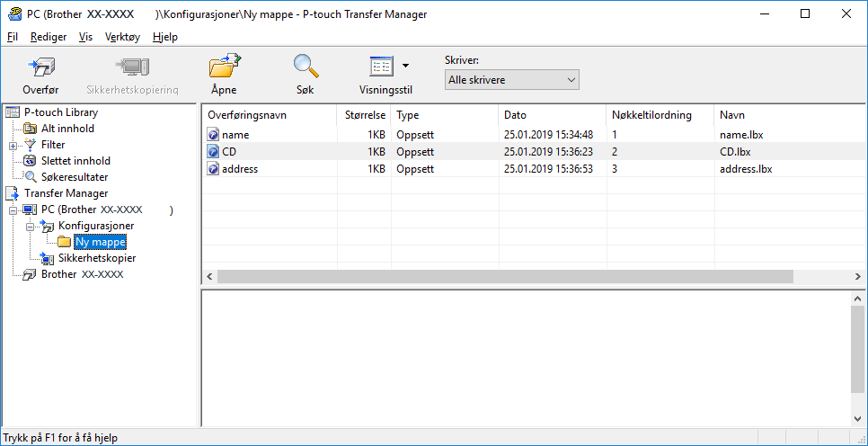868x446 pixels.
Task: Open the Visningsstil dropdown arrow
Action: pyautogui.click(x=406, y=66)
